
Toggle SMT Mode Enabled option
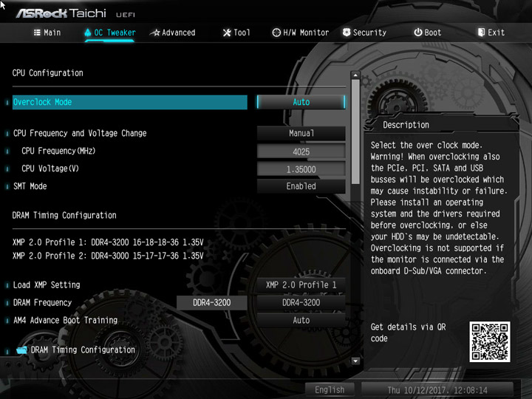pos(301,186)
